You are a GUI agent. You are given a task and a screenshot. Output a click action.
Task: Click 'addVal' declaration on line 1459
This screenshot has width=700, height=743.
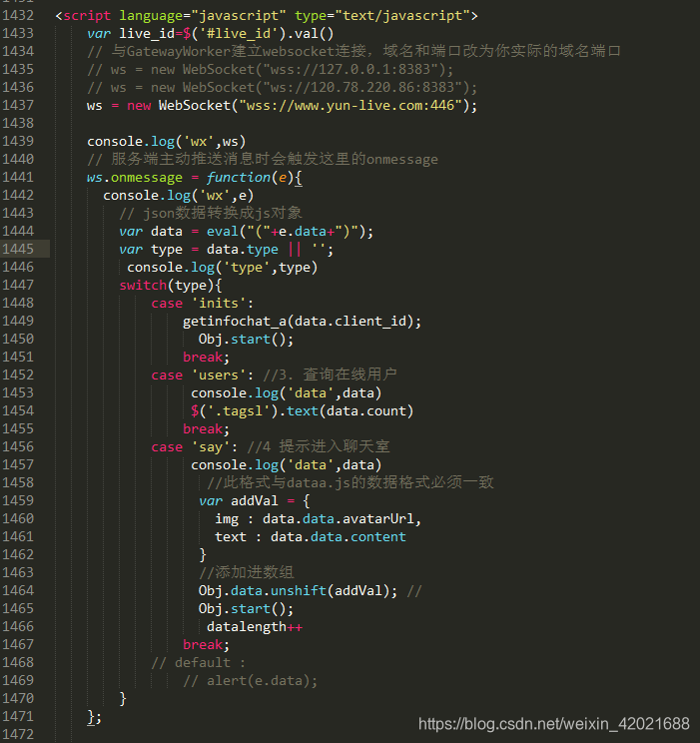[254, 501]
